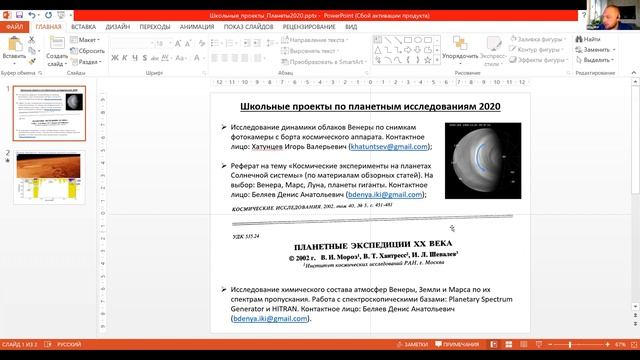
Task: Open khatuntsev@gmail.com link
Action: tap(389, 147)
